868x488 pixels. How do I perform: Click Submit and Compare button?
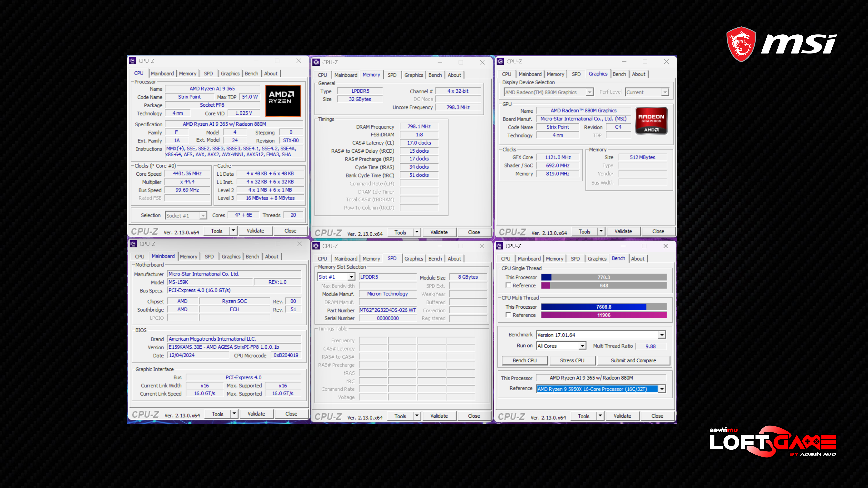point(634,361)
